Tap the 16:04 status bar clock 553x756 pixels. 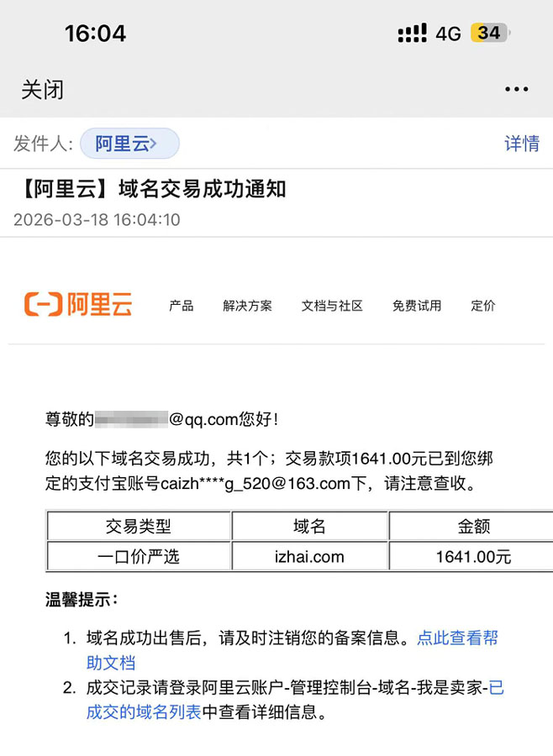click(x=95, y=34)
